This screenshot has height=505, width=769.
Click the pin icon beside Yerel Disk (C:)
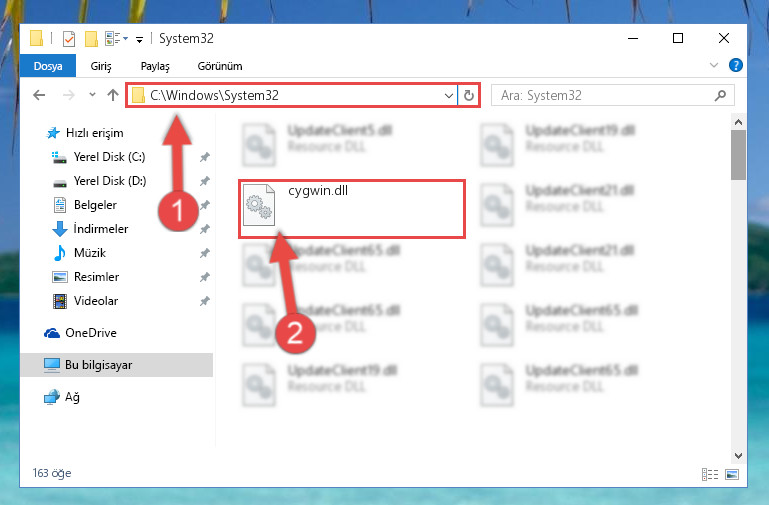[x=205, y=157]
